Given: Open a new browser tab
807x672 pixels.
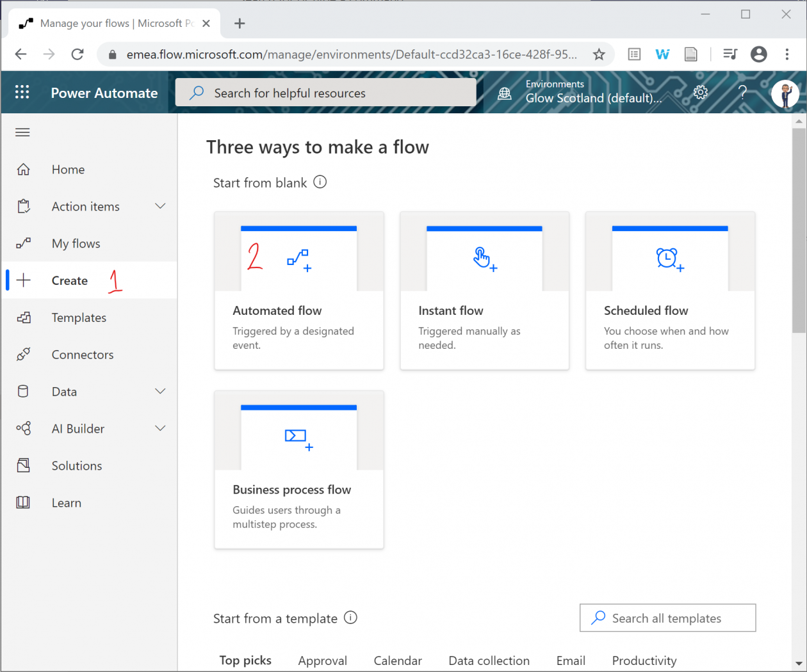Looking at the screenshot, I should (240, 24).
